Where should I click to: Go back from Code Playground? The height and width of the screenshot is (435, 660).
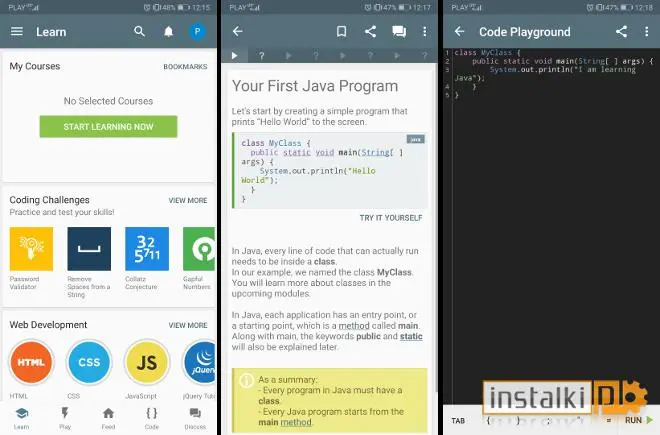(459, 32)
